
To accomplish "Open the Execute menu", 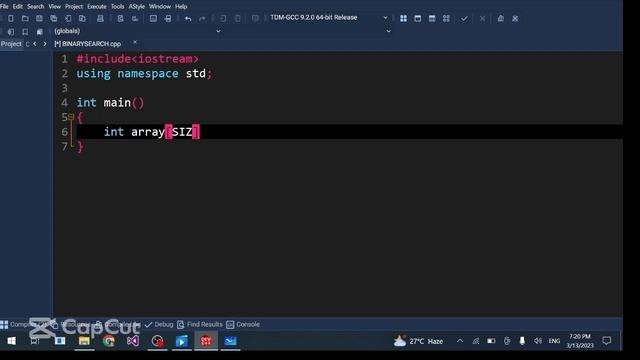I will tap(97, 7).
